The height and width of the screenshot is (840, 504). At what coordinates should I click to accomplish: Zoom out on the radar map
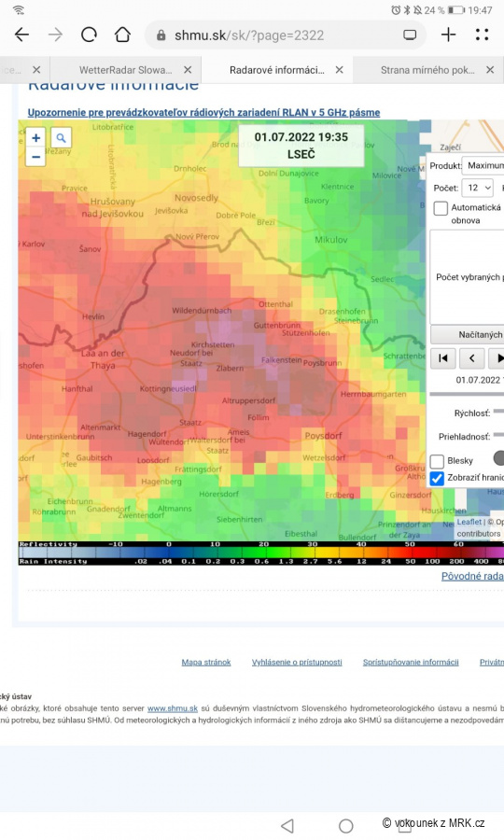coord(35,157)
